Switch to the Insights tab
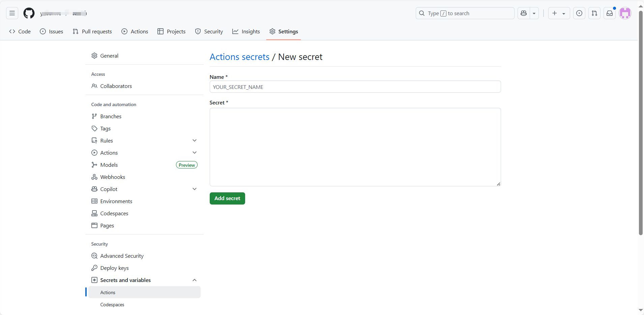The height and width of the screenshot is (315, 644). [246, 31]
